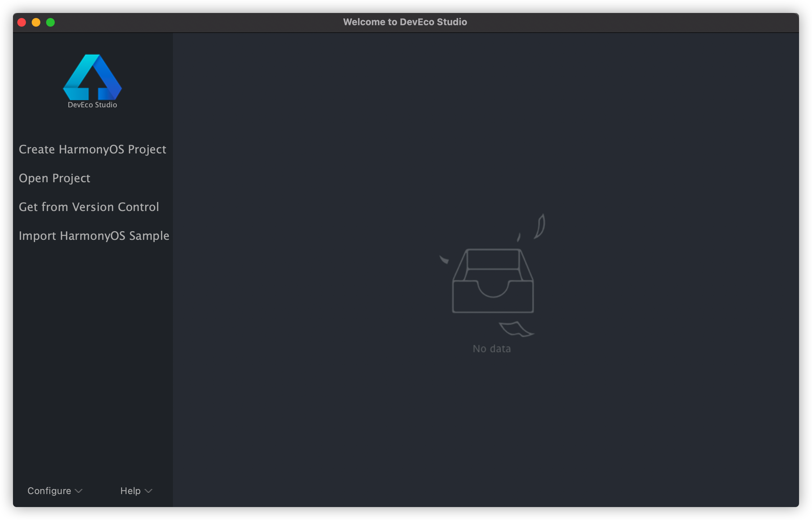Image resolution: width=812 pixels, height=520 pixels.
Task: Click the DevEco Studio caption under logo
Action: coord(93,105)
